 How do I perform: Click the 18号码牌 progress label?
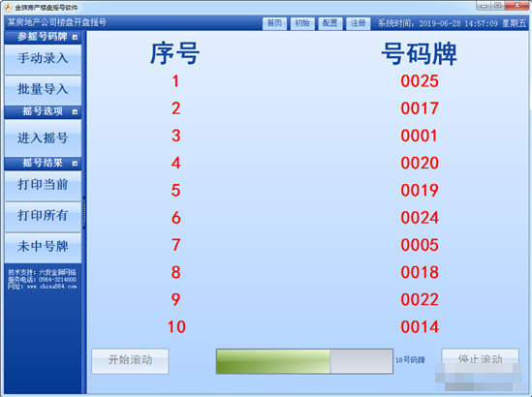pos(410,359)
